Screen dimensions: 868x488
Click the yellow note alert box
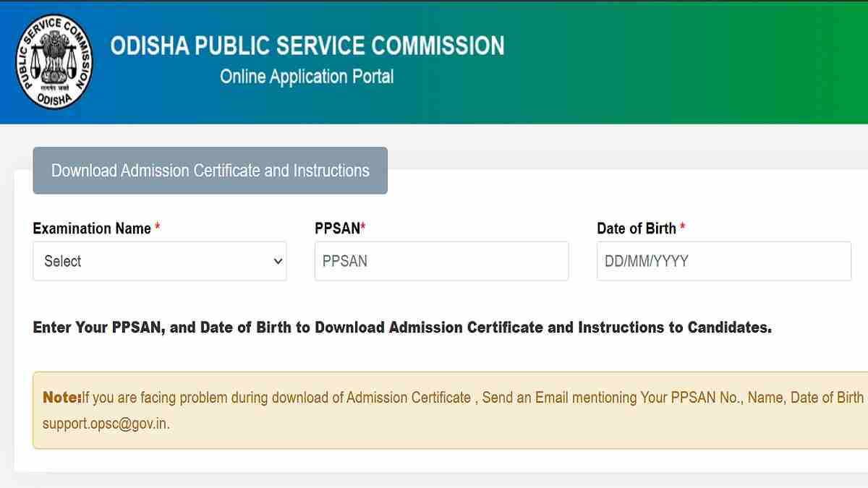[x=450, y=410]
